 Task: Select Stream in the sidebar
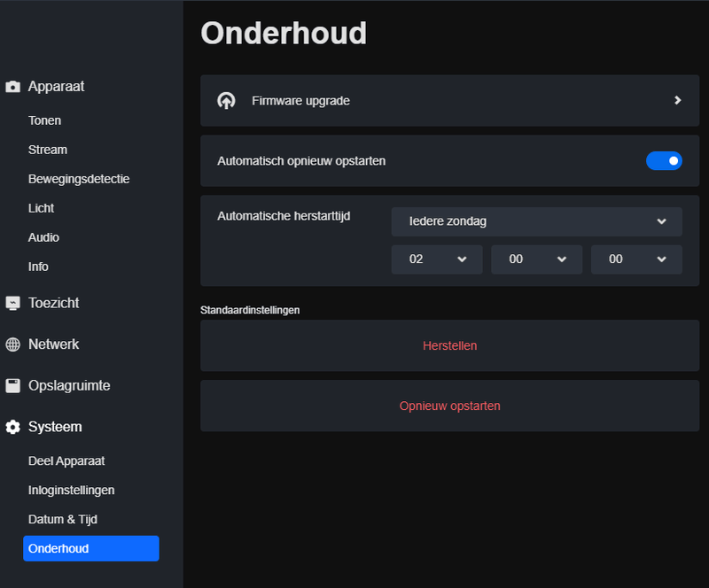coord(48,150)
